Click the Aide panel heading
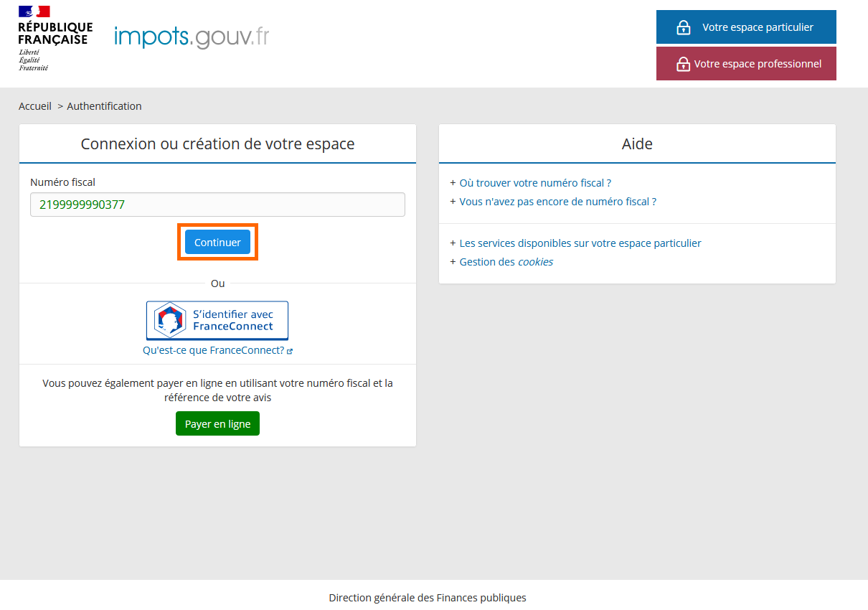The height and width of the screenshot is (610, 868). point(637,144)
